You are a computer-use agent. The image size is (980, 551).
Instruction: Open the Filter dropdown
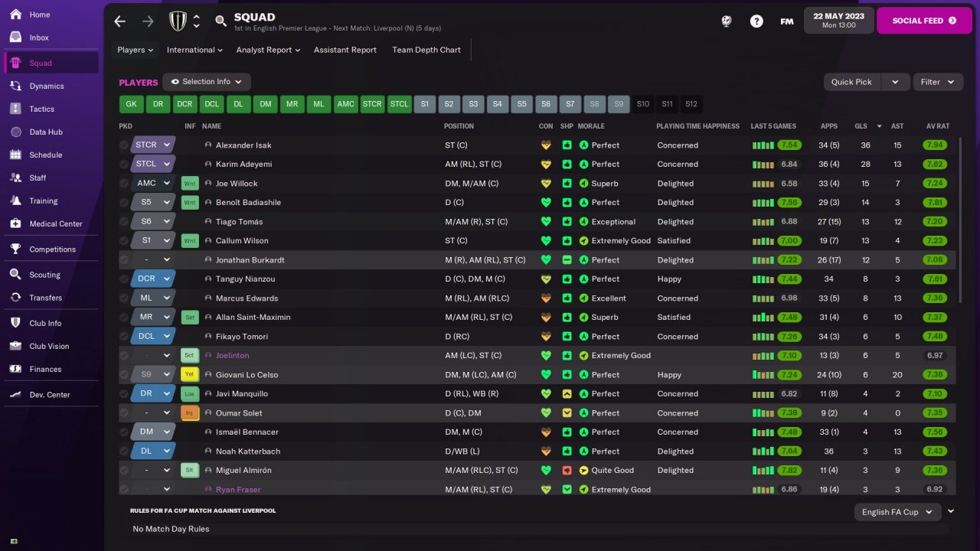click(x=938, y=82)
